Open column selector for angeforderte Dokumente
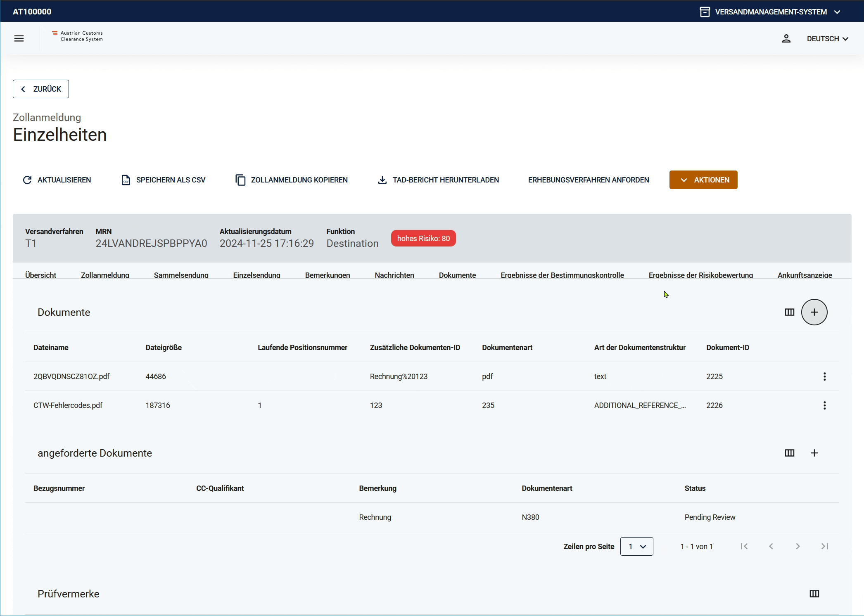This screenshot has height=616, width=864. click(789, 453)
